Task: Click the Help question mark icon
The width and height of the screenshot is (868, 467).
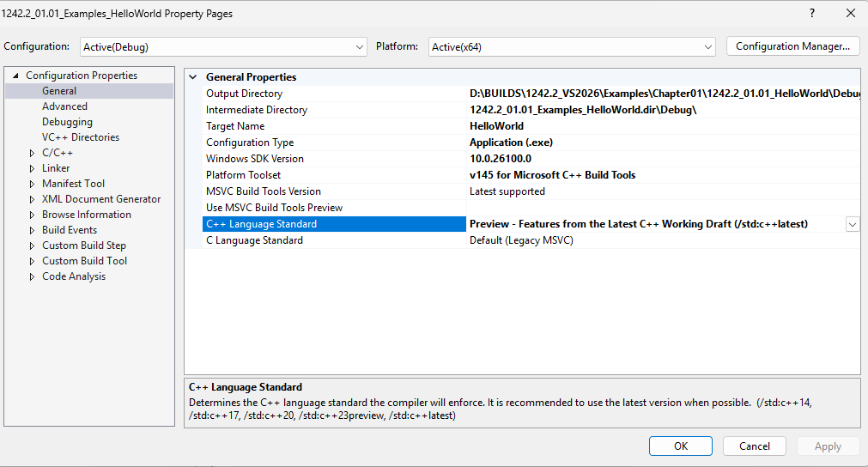Action: 812,13
